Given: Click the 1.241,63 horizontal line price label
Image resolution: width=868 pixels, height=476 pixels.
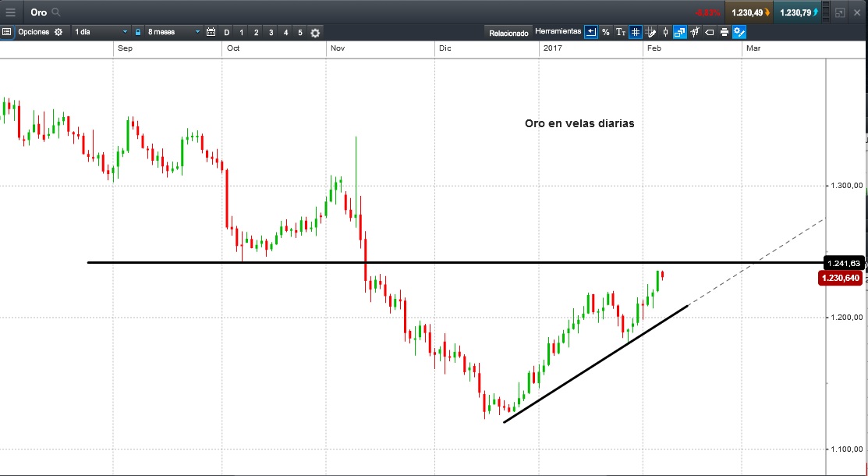Looking at the screenshot, I should 843,263.
